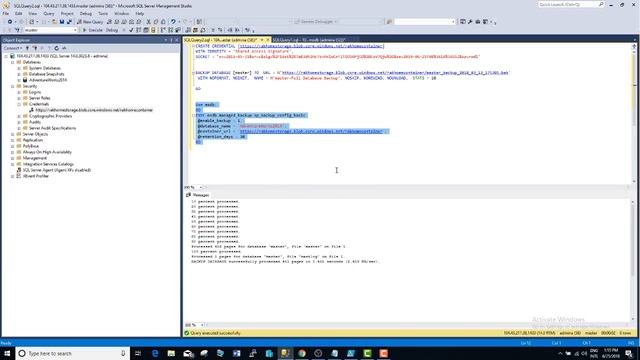Select the Database Snapshots tree item

pyautogui.click(x=47, y=74)
